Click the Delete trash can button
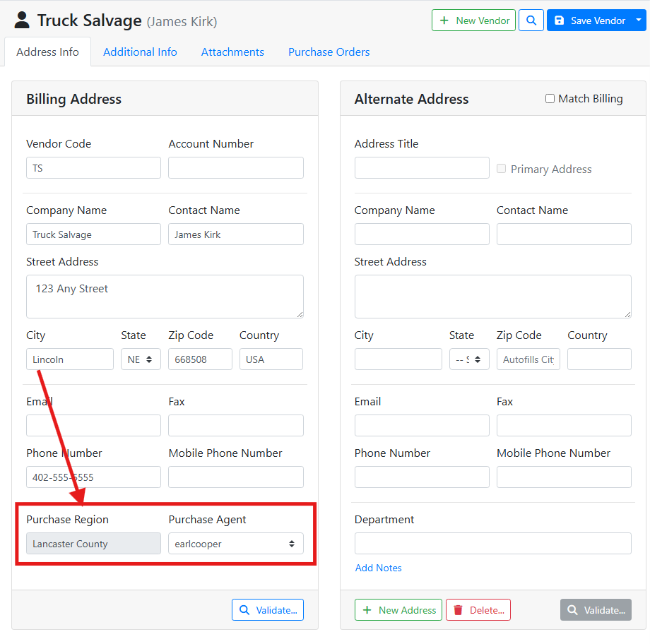Image resolution: width=650 pixels, height=644 pixels. coord(478,610)
